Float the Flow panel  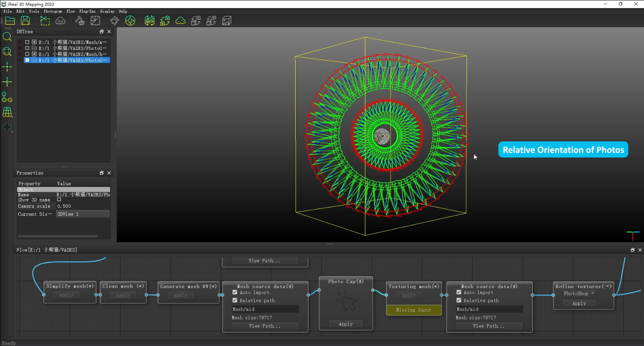tap(633, 250)
